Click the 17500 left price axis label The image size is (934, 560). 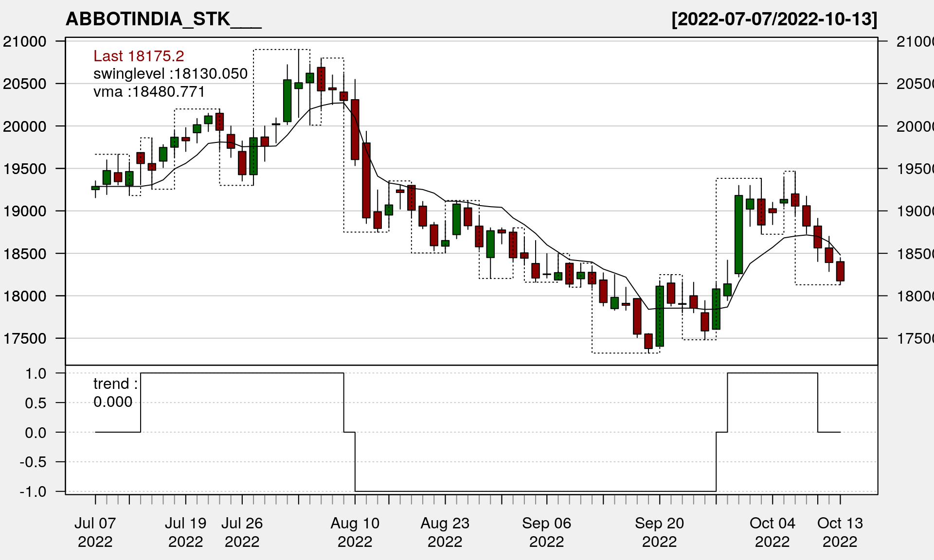(25, 338)
